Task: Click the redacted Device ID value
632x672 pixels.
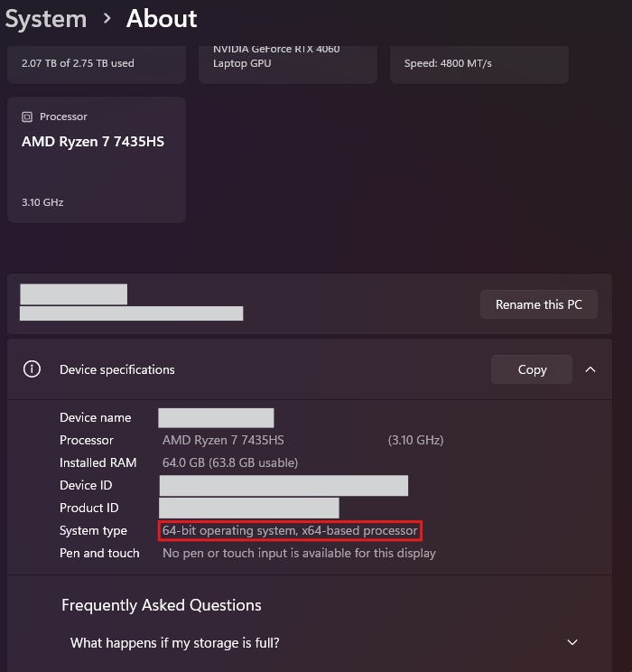Action: click(x=283, y=486)
